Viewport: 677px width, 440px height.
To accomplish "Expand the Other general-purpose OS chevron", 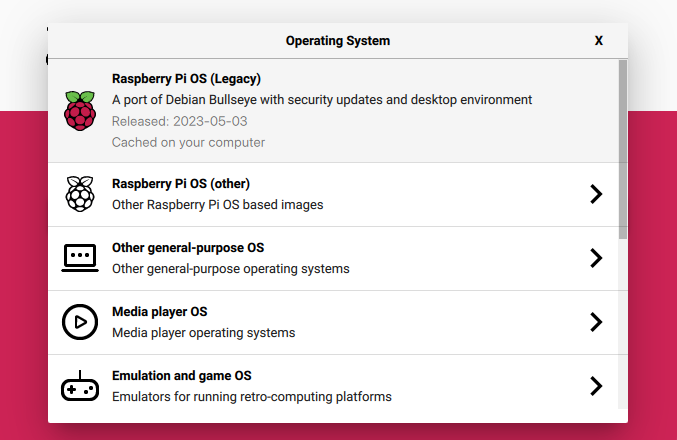I will pos(596,258).
